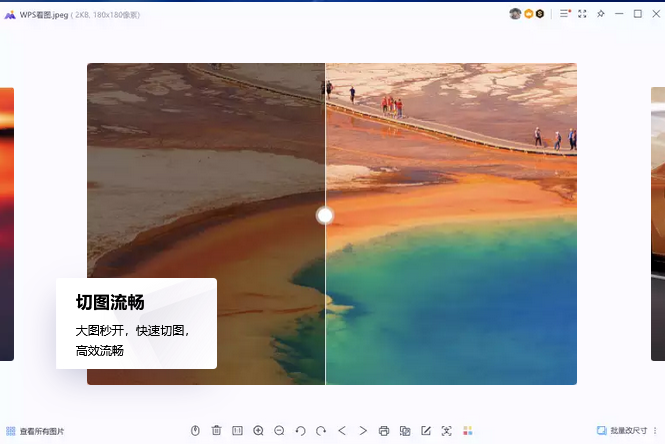This screenshot has height=444, width=665.
Task: Toggle pin window on top
Action: pyautogui.click(x=600, y=14)
